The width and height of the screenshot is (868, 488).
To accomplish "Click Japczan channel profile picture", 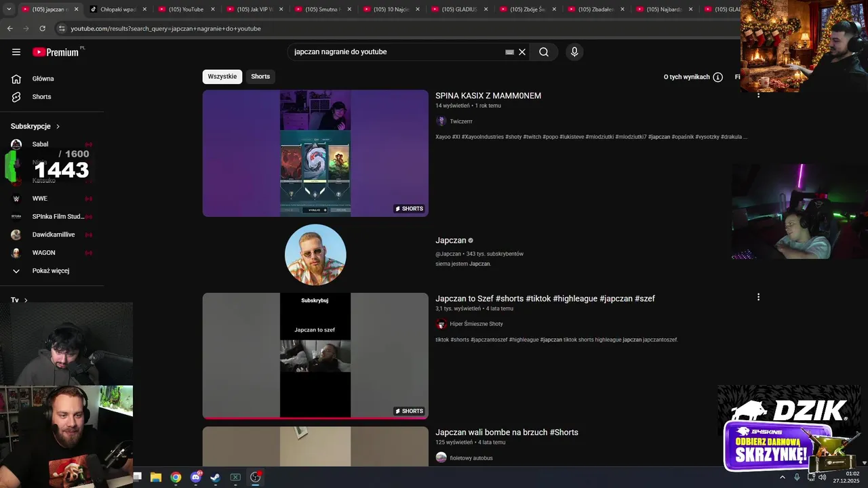I will 315,255.
